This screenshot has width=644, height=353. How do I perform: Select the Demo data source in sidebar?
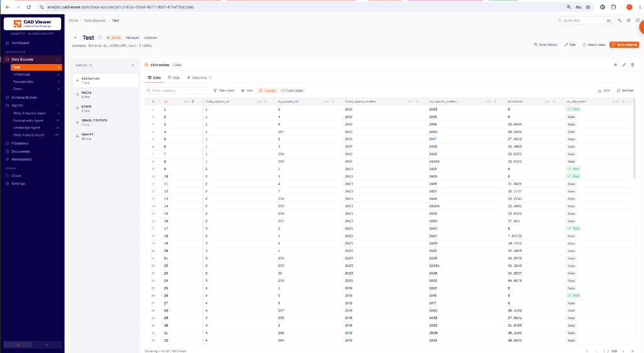(x=18, y=89)
